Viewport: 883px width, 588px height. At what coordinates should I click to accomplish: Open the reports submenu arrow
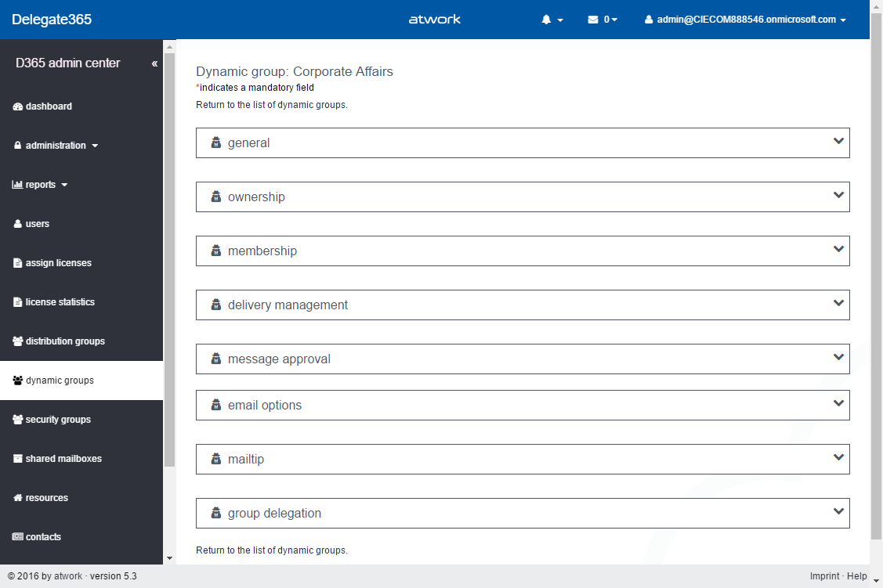64,185
